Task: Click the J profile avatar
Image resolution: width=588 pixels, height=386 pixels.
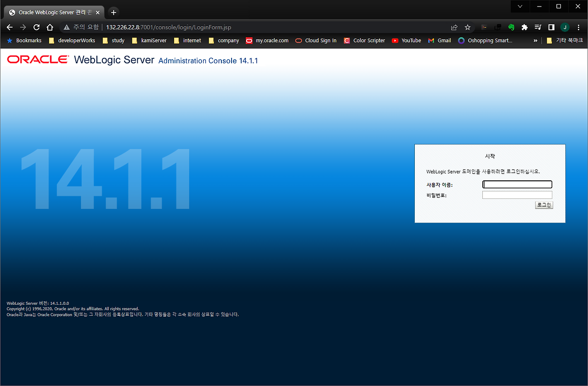Action: (565, 27)
